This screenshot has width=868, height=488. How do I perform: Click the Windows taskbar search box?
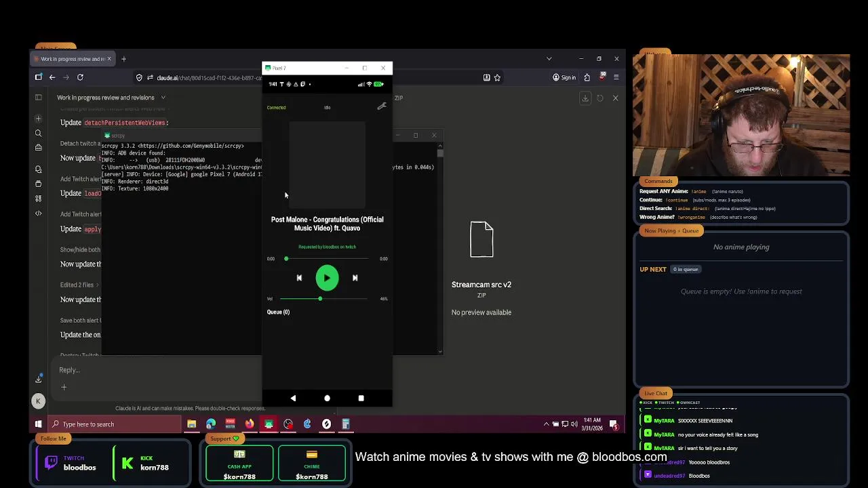(x=114, y=424)
